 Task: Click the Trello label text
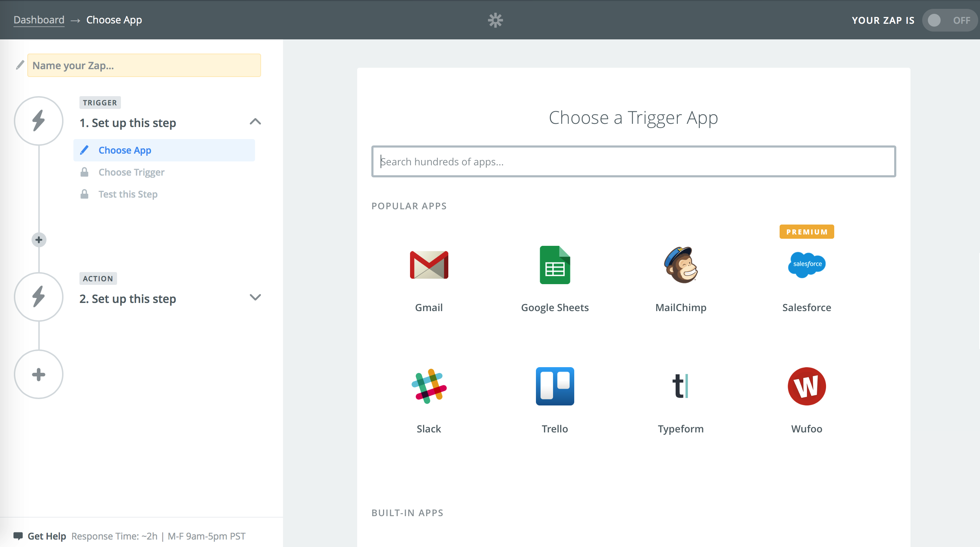tap(555, 429)
